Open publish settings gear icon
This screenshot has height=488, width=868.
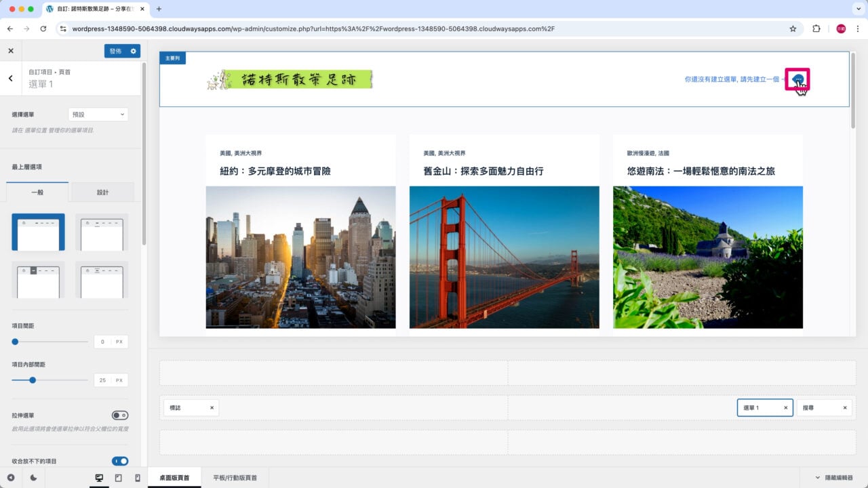(x=134, y=51)
